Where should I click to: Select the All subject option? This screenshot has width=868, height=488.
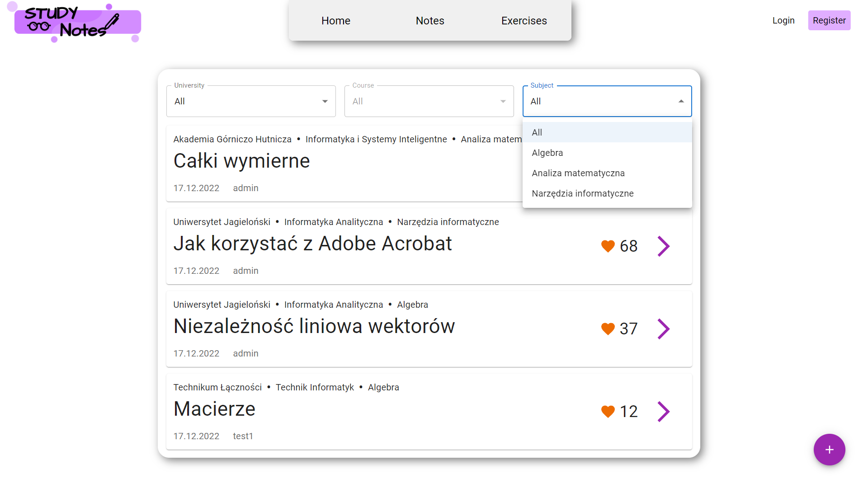coord(537,132)
